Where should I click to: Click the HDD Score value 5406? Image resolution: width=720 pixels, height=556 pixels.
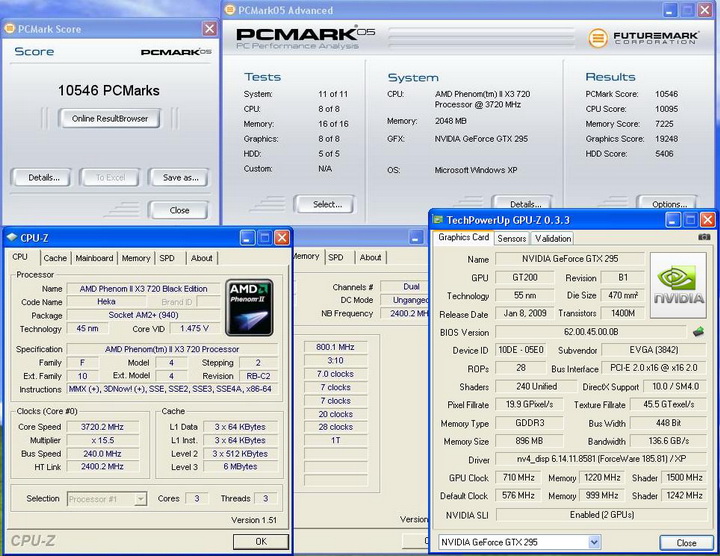pos(664,154)
